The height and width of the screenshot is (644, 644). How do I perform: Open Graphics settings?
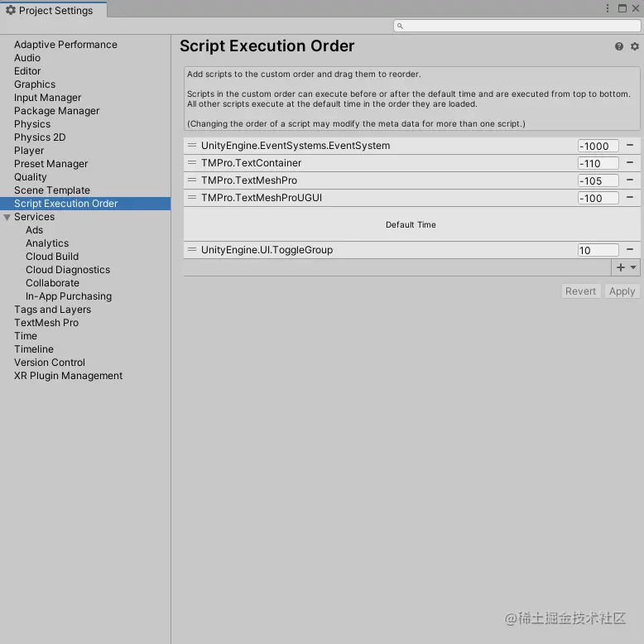pos(35,84)
